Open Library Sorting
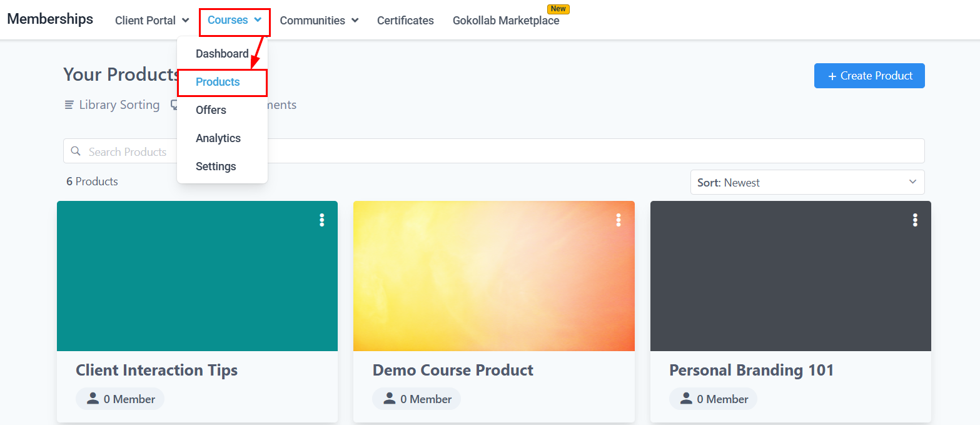Viewport: 980px width, 425px height. (x=113, y=105)
